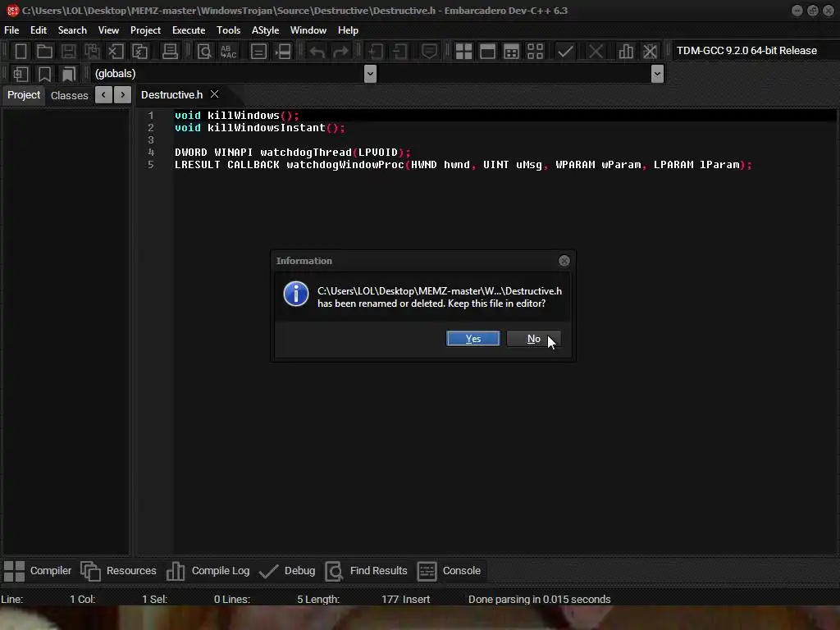Open the Debug bottom tab

click(287, 571)
